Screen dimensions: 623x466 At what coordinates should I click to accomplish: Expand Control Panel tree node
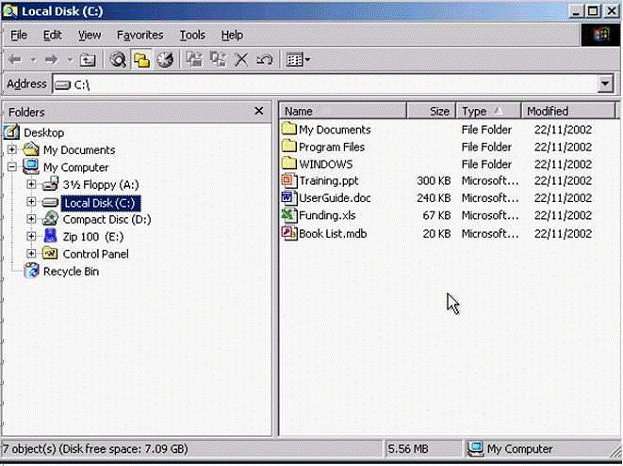[31, 253]
